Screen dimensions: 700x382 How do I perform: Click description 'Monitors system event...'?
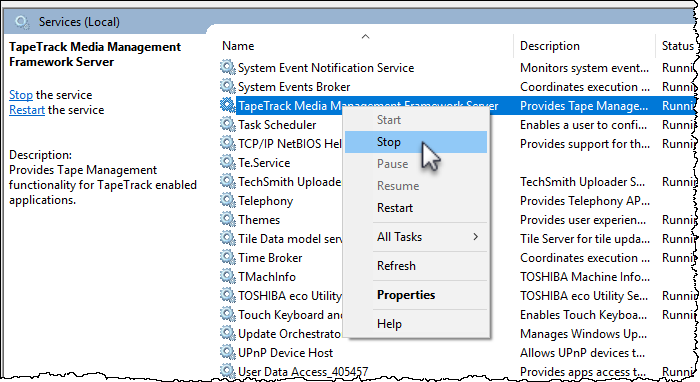pyautogui.click(x=584, y=68)
